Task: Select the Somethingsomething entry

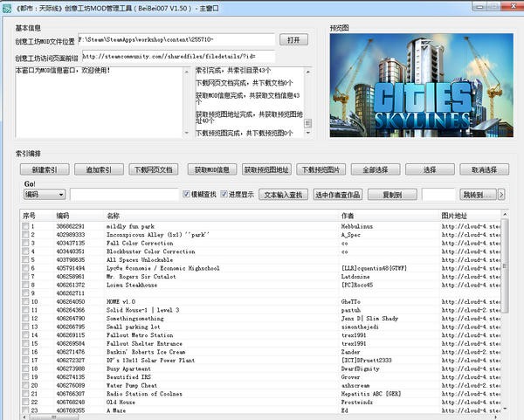Action: (135, 319)
